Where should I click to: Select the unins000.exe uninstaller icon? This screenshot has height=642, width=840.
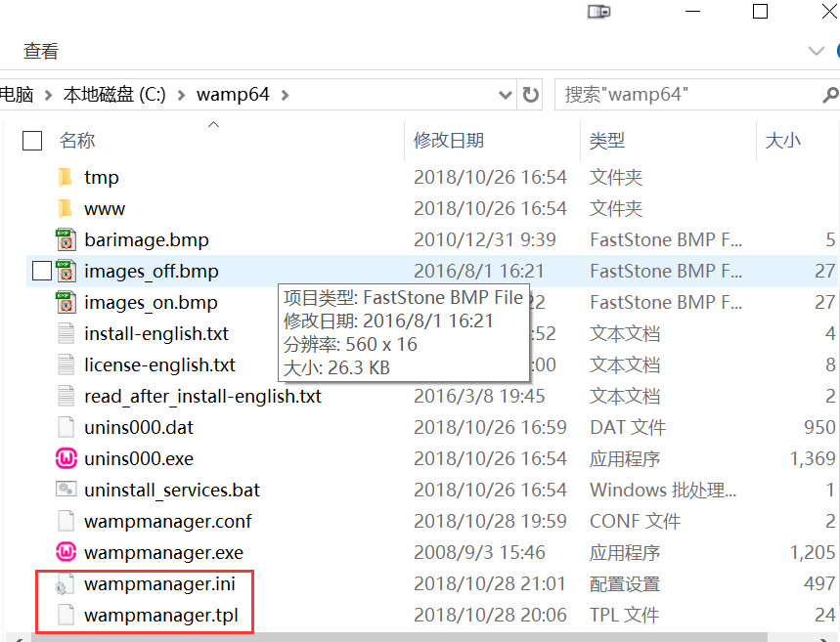coord(65,458)
